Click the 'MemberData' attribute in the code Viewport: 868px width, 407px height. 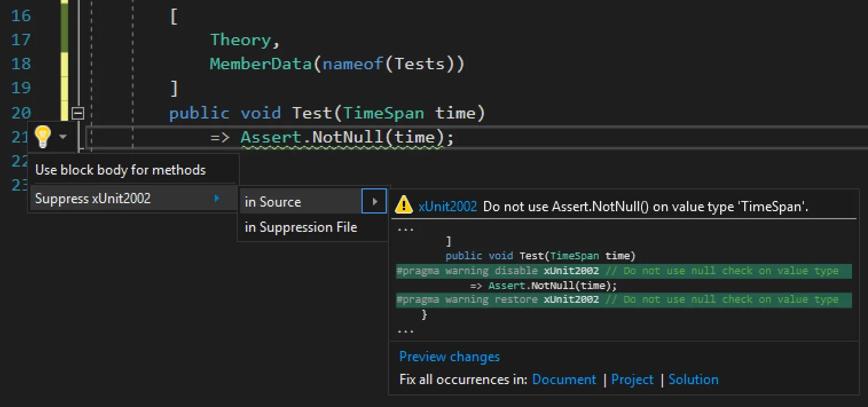tap(261, 64)
